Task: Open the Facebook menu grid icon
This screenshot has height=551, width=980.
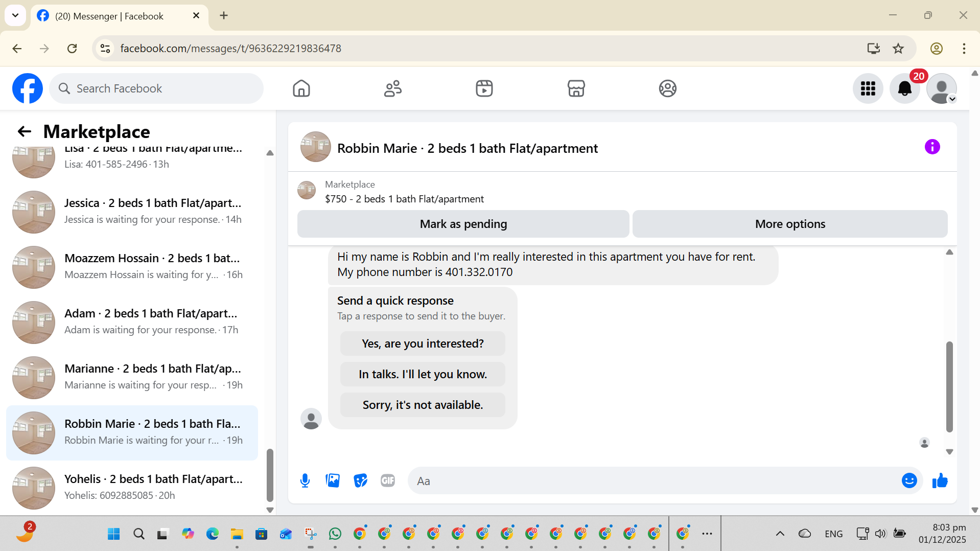Action: (868, 88)
